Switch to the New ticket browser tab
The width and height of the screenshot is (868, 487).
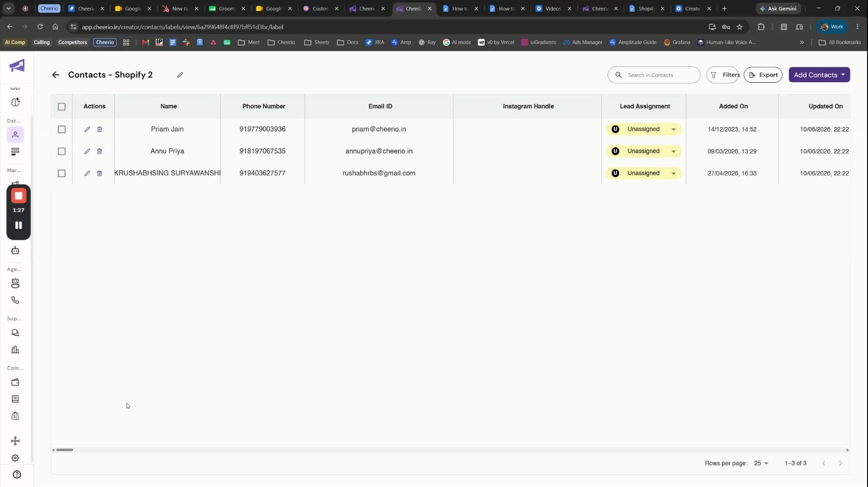click(x=180, y=9)
